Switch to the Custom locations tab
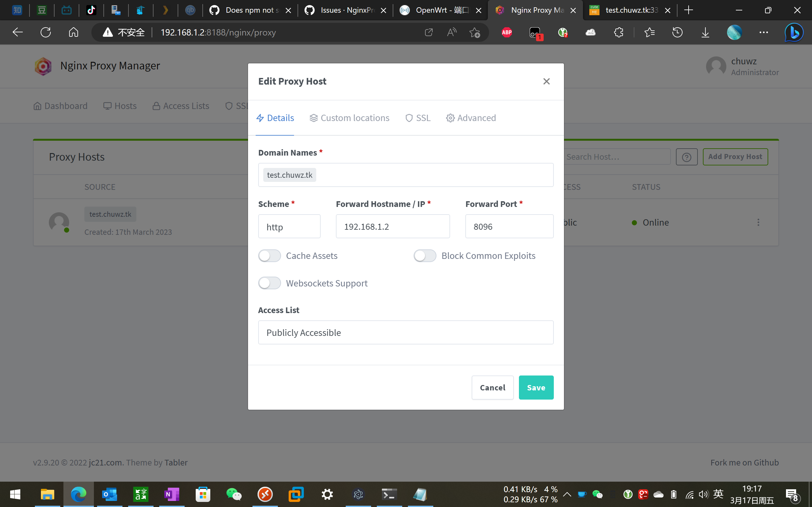The height and width of the screenshot is (507, 812). (349, 118)
